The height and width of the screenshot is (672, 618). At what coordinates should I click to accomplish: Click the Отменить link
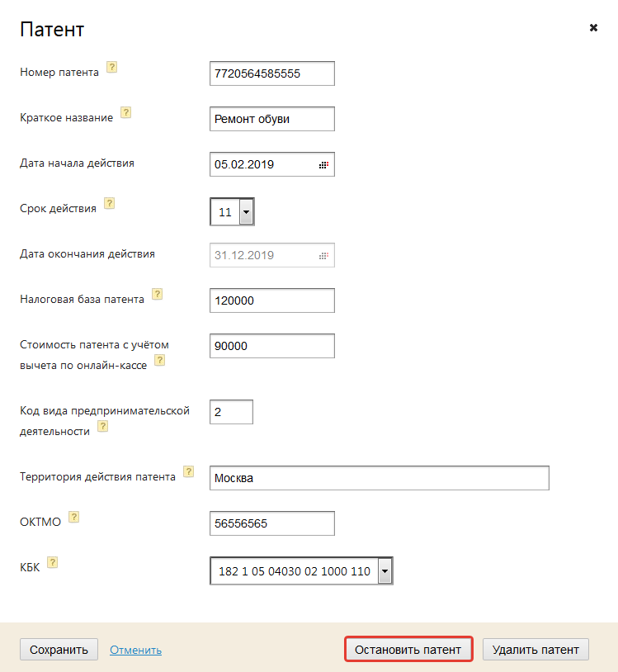135,651
